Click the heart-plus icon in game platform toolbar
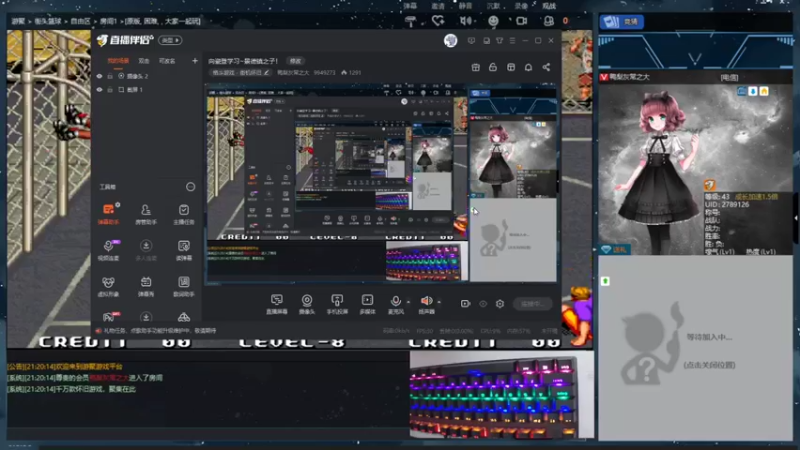The height and width of the screenshot is (450, 800). click(438, 21)
